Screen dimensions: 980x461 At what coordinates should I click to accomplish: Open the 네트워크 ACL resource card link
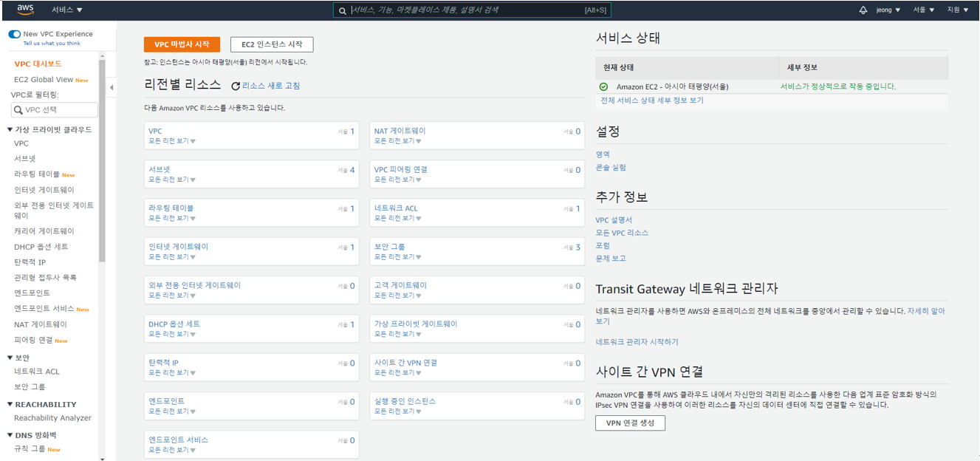[396, 208]
